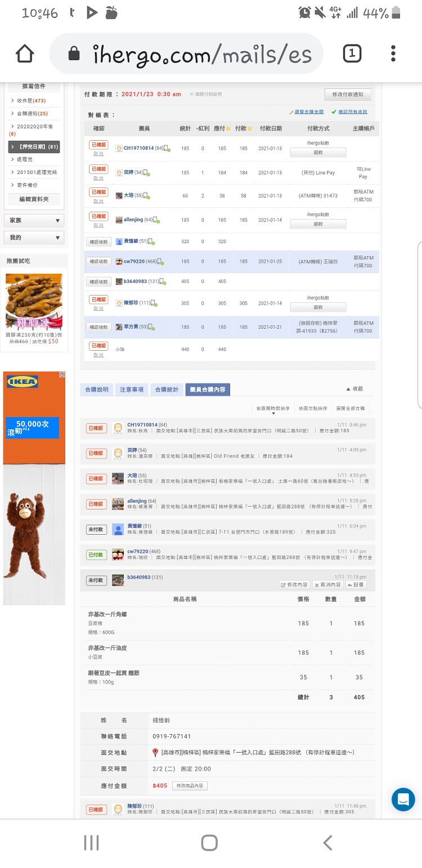Click the 修改商品內容 button
Image resolution: width=422 pixels, height=868 pixels.
(x=190, y=786)
